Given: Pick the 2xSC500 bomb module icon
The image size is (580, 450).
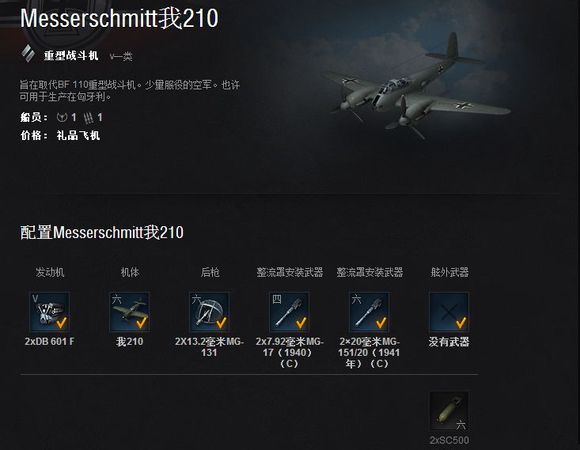Looking at the screenshot, I should point(449,412).
